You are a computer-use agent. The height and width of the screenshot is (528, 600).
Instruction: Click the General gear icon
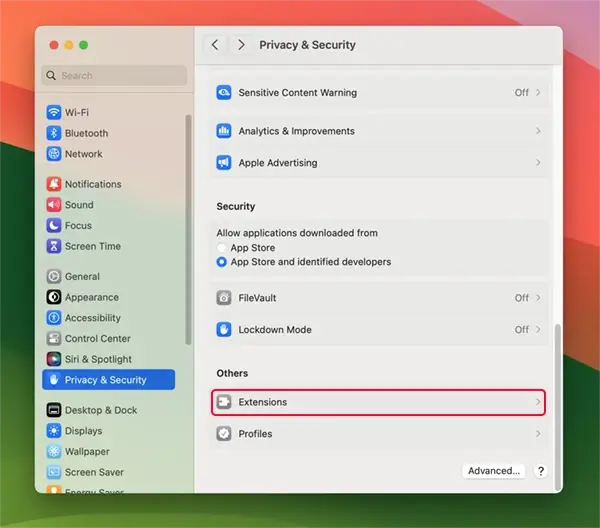pos(54,276)
